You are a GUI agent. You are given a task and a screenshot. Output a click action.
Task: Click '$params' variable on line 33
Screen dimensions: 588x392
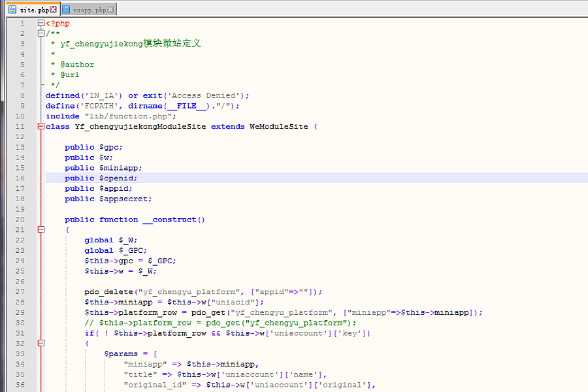coord(121,353)
